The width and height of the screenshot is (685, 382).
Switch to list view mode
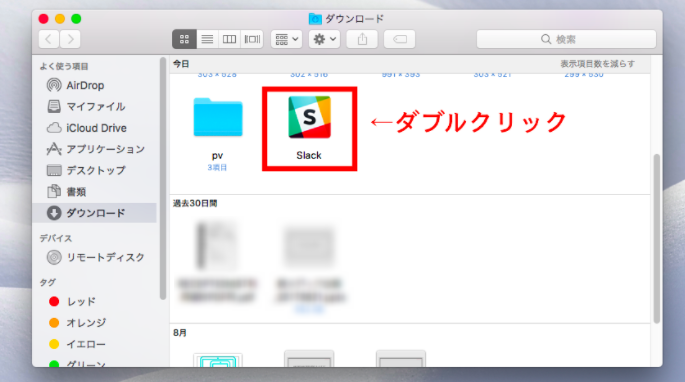pos(207,39)
